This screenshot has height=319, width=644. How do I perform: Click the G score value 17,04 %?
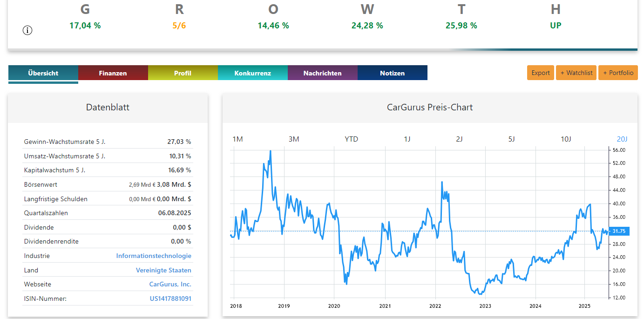click(x=85, y=26)
